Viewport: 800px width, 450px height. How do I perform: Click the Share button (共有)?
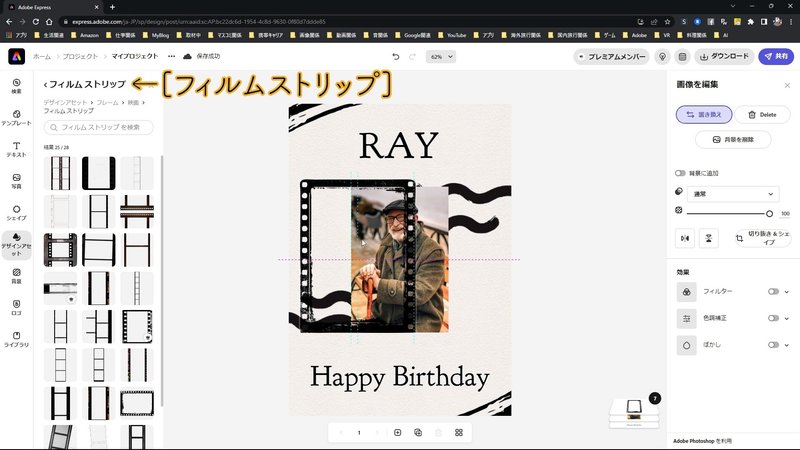776,57
